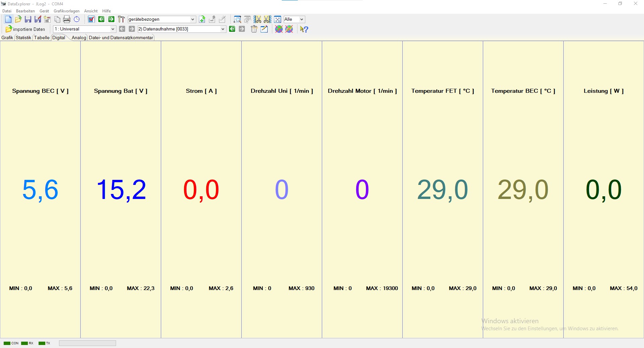644x348 pixels.
Task: Open device tools hammer icon
Action: click(121, 19)
